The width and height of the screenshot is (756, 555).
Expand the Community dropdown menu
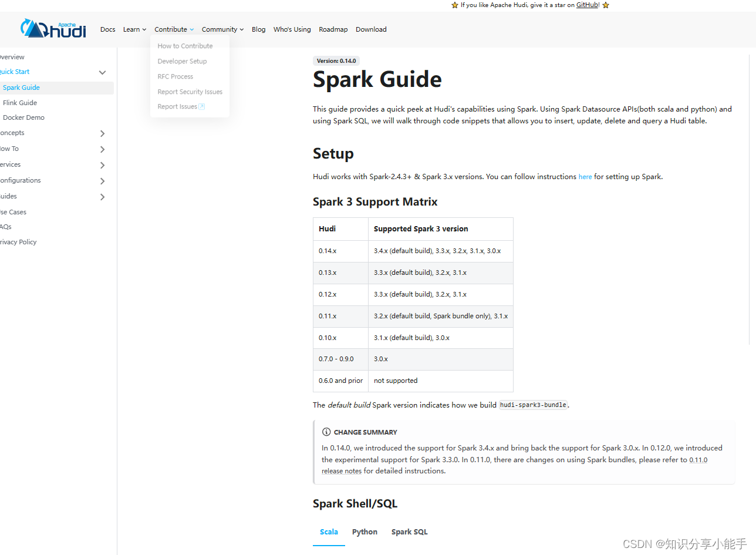click(222, 29)
